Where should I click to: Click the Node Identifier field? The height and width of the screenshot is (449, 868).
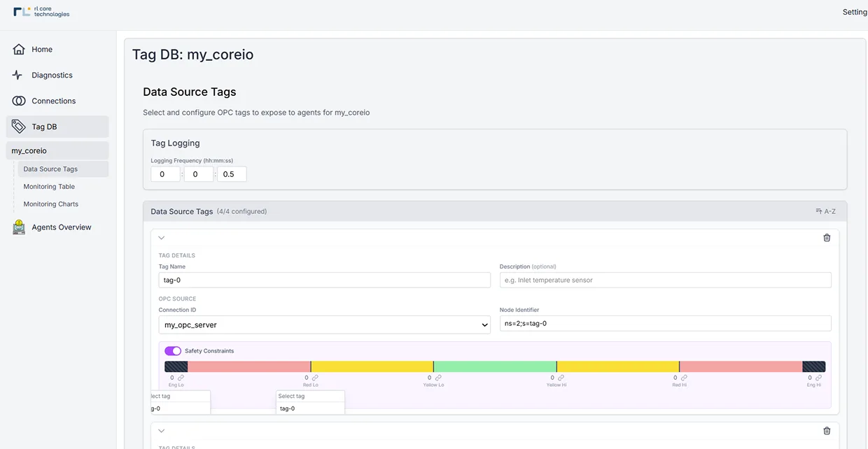tap(666, 323)
